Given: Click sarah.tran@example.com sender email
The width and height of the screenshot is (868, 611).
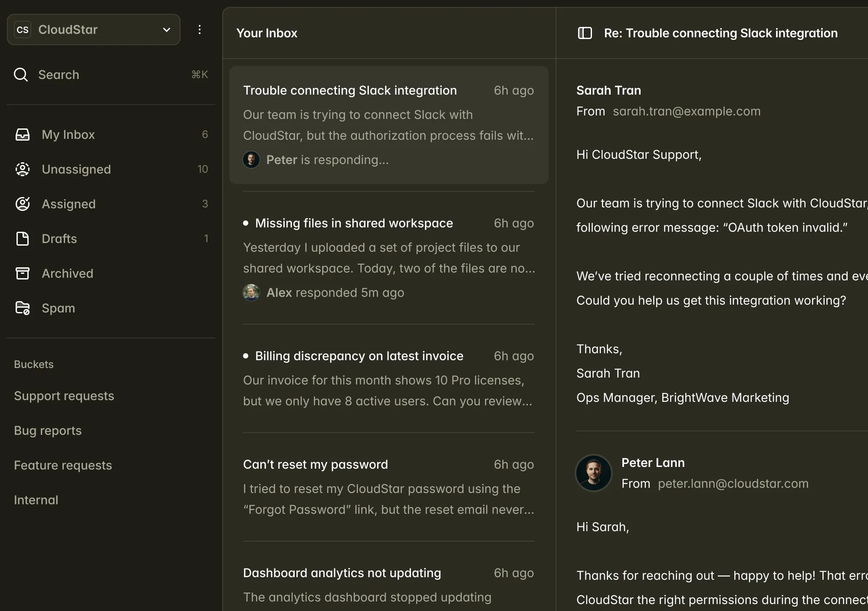Looking at the screenshot, I should point(687,111).
